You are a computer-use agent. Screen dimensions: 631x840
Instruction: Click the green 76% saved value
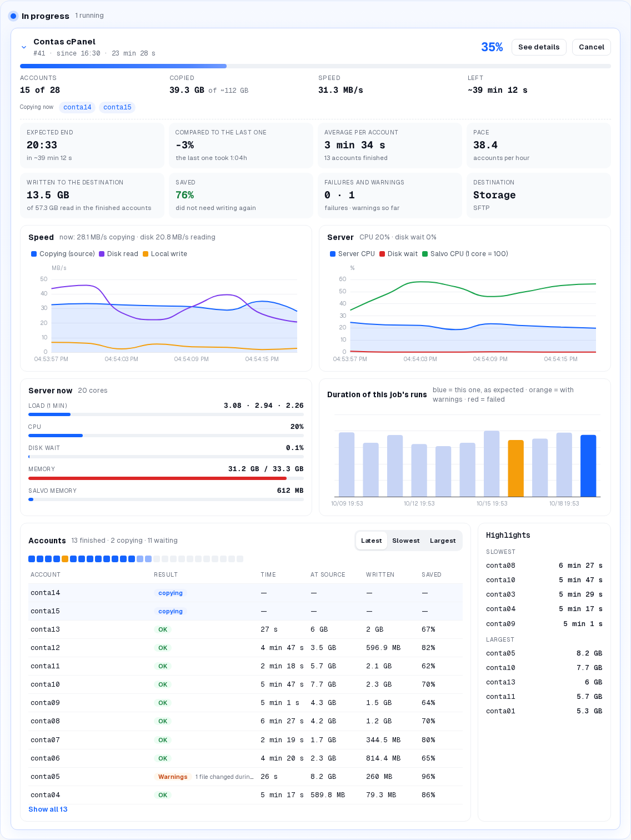[185, 195]
